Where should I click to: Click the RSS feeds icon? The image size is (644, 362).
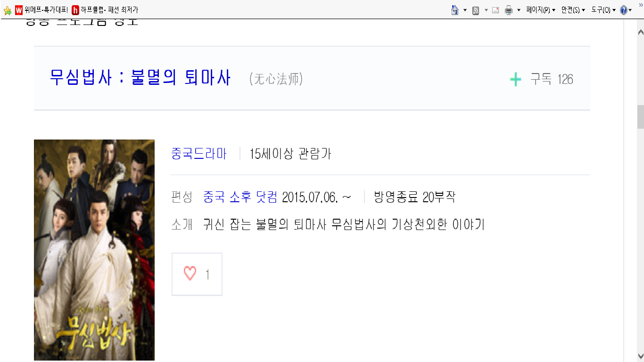click(476, 10)
